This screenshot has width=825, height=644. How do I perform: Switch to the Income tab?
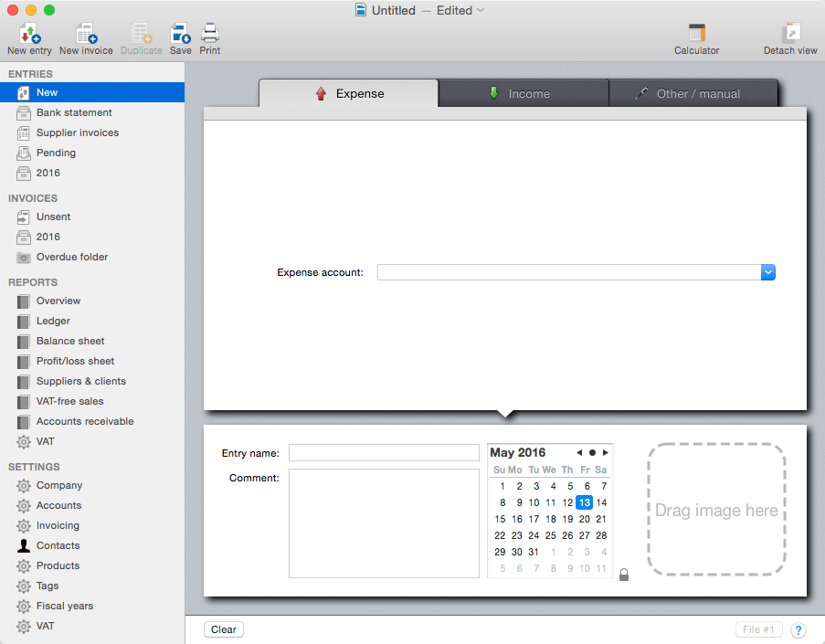pos(524,94)
